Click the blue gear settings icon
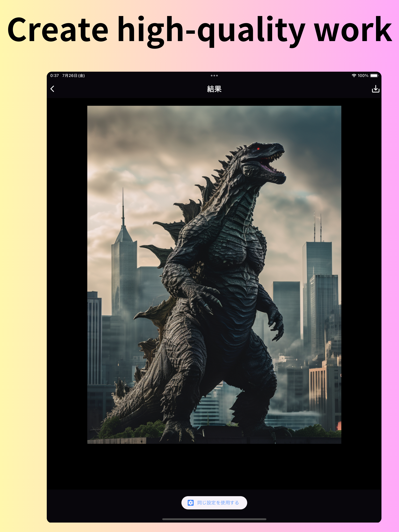 [x=191, y=503]
